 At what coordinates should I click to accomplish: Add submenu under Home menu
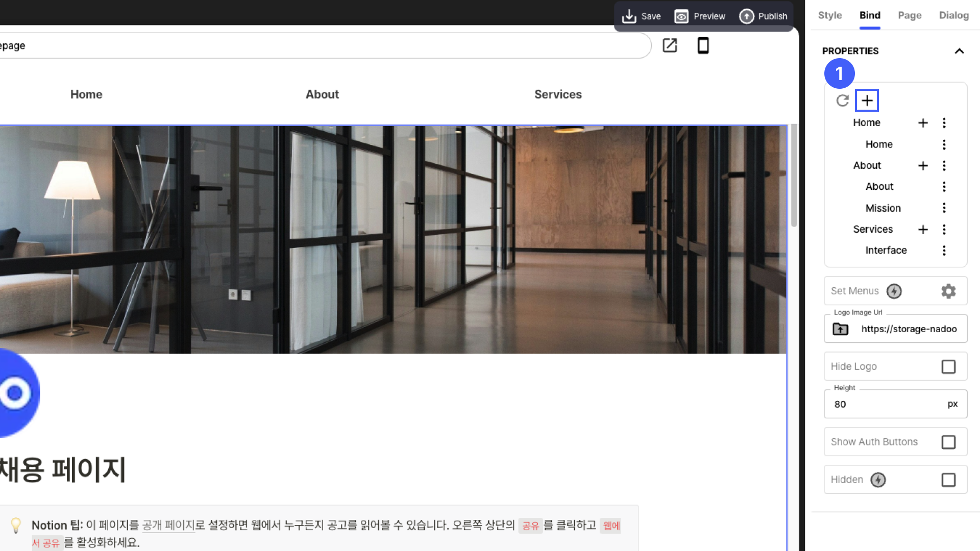point(923,123)
